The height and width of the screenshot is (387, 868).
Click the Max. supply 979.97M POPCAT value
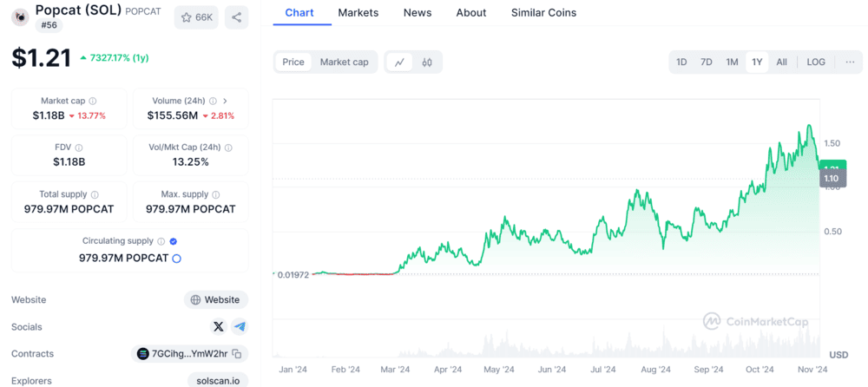click(x=190, y=209)
